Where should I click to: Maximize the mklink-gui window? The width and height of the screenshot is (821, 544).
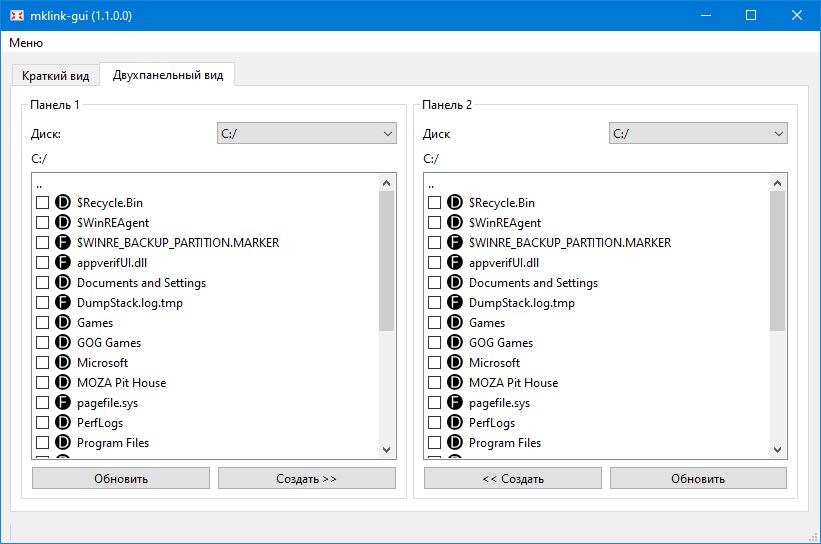750,15
